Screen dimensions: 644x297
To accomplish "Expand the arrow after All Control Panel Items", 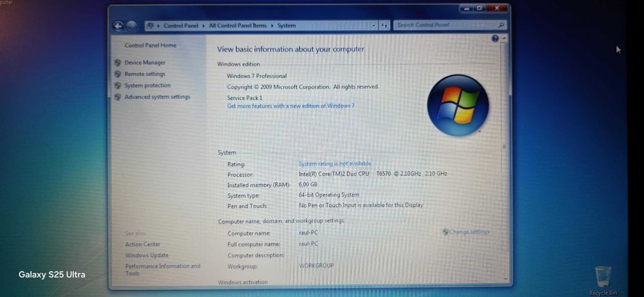I will [x=272, y=26].
